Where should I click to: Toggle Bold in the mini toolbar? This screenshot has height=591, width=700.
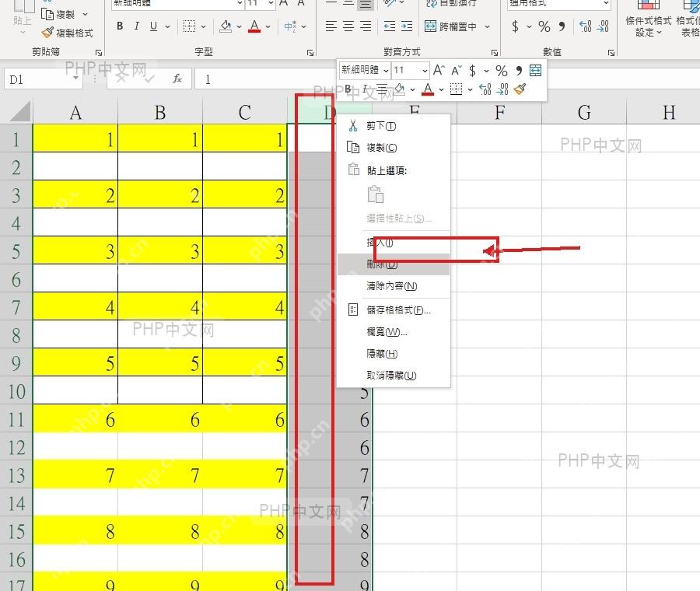click(348, 89)
